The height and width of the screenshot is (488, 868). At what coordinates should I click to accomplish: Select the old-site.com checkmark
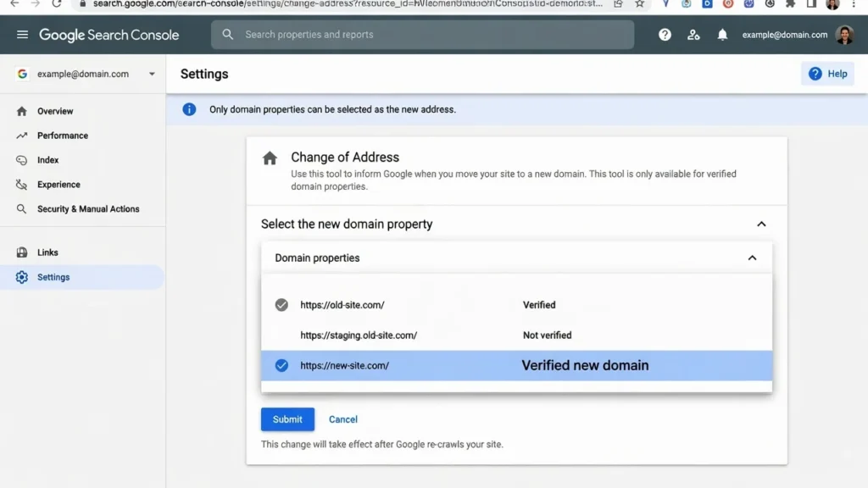coord(281,305)
